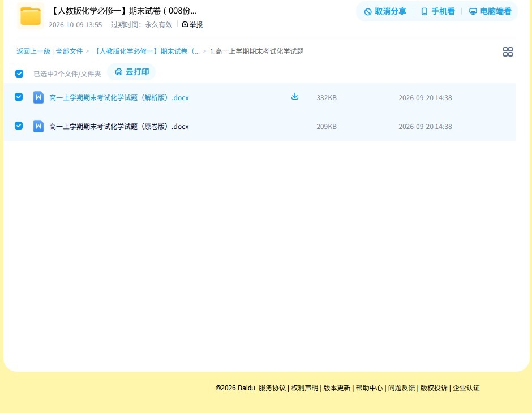Uncheck the 解析版 file checkbox
The image size is (532, 413).
19,97
